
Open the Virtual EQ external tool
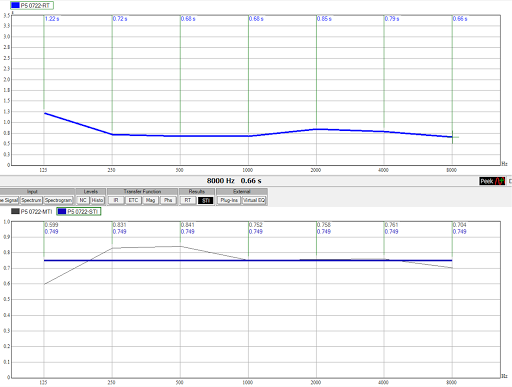254,200
